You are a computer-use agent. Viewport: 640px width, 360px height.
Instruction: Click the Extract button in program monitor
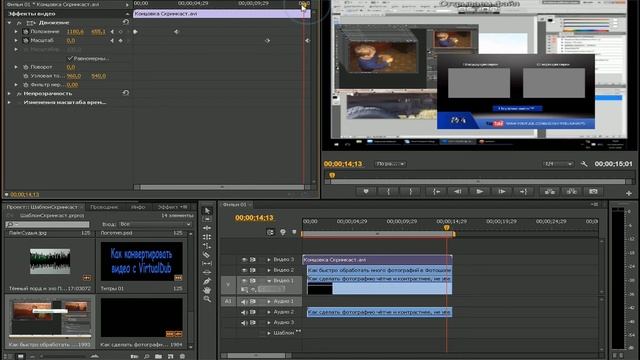[x=571, y=191]
